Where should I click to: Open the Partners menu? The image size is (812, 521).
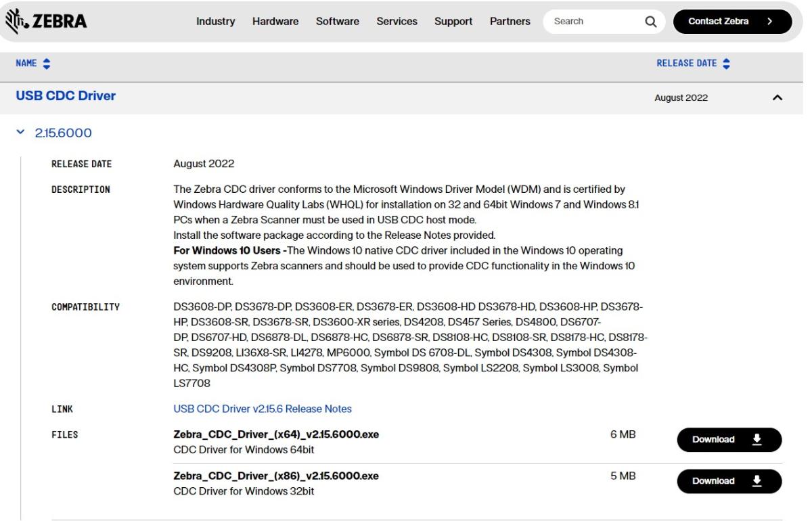(510, 22)
